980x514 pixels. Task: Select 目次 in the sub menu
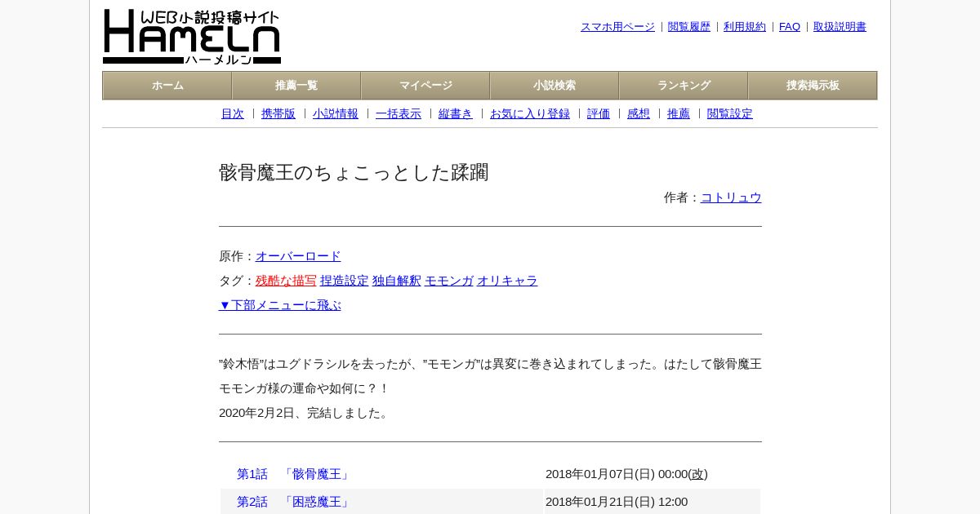[233, 114]
